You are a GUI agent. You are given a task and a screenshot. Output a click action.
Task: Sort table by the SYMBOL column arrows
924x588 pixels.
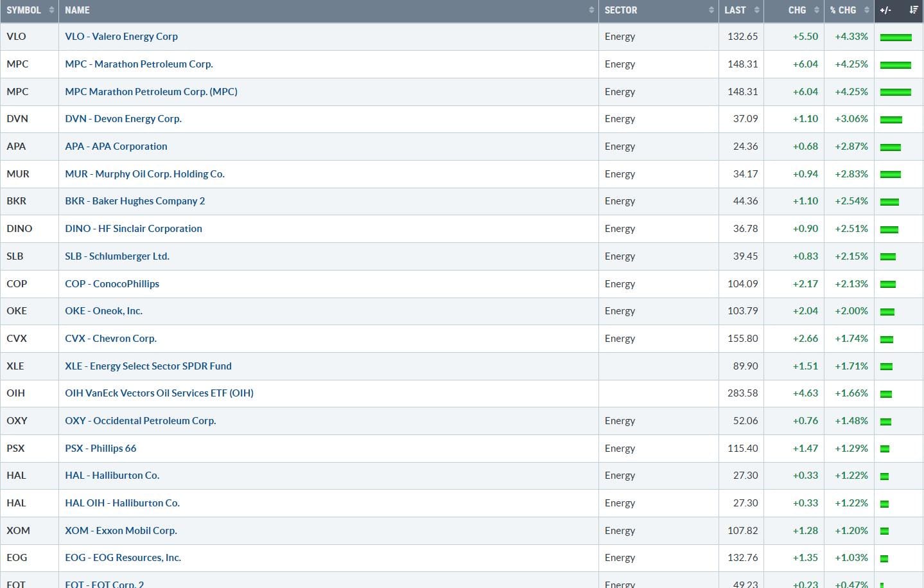(x=51, y=10)
